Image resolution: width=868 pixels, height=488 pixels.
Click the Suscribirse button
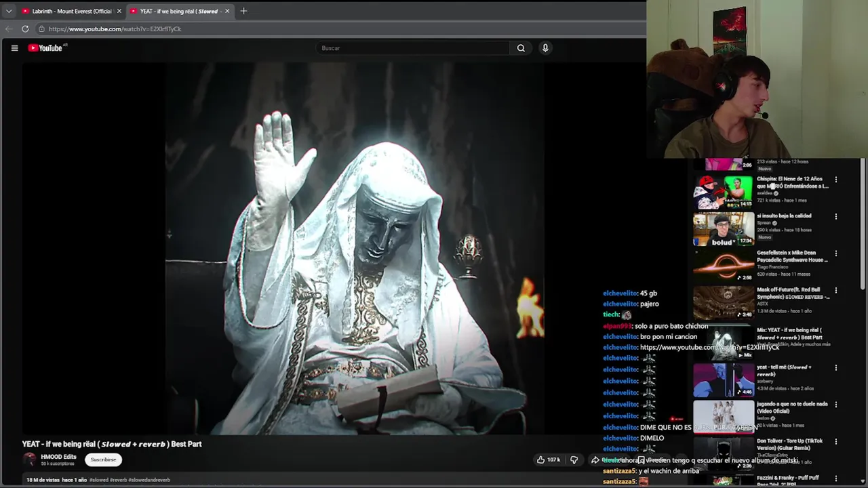(103, 460)
